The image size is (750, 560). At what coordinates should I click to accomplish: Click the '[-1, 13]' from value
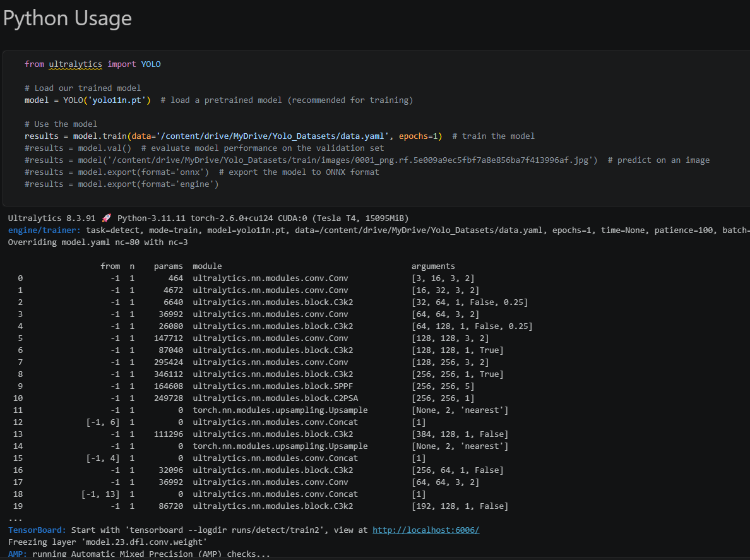point(100,494)
